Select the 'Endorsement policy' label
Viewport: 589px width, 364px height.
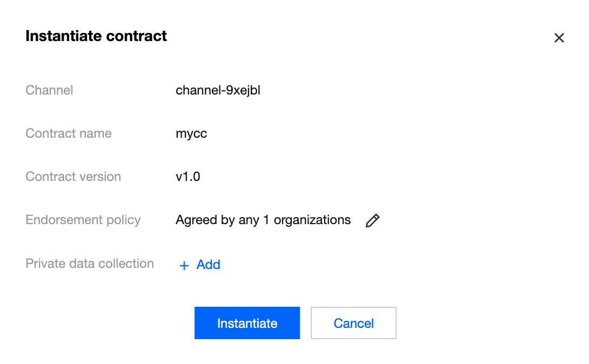pyautogui.click(x=83, y=220)
